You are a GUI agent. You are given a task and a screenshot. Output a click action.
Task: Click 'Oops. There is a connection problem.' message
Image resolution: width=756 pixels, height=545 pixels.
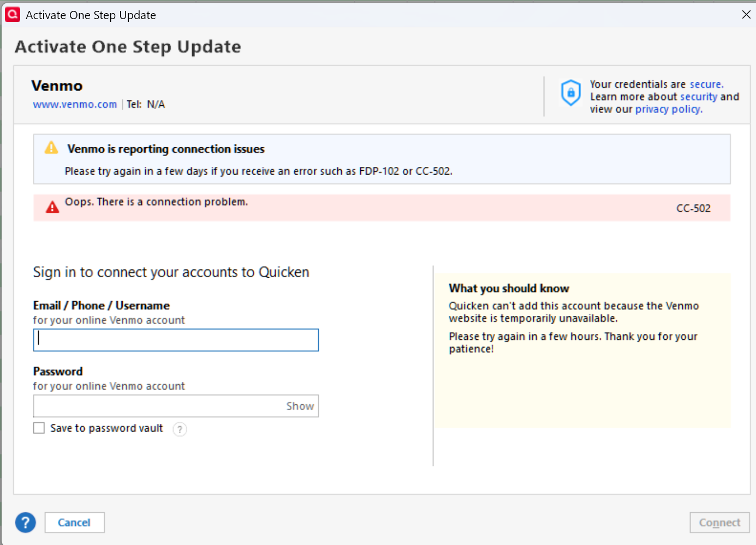point(156,202)
